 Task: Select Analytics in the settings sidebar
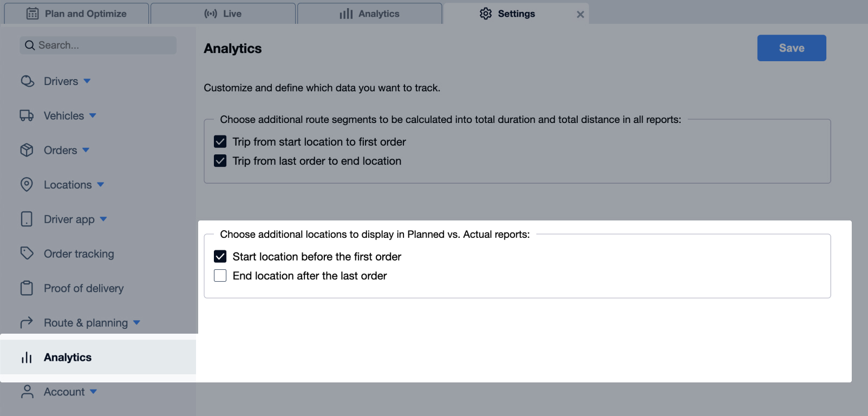68,357
